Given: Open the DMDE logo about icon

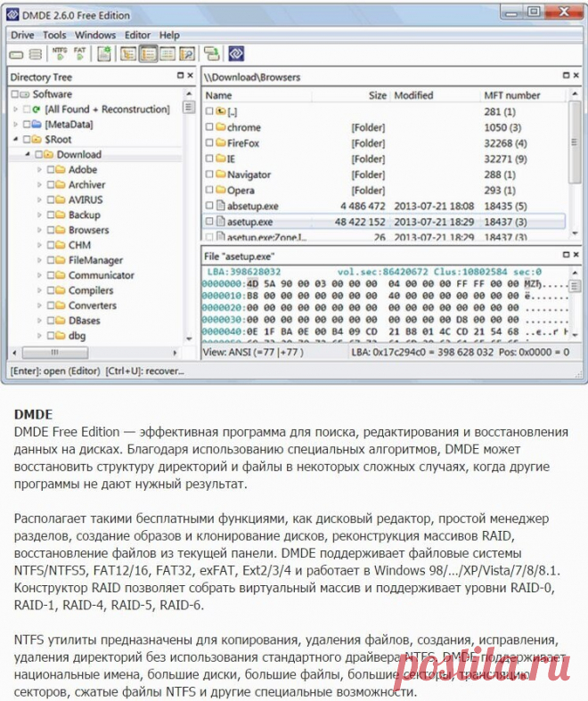Looking at the screenshot, I should 236,53.
